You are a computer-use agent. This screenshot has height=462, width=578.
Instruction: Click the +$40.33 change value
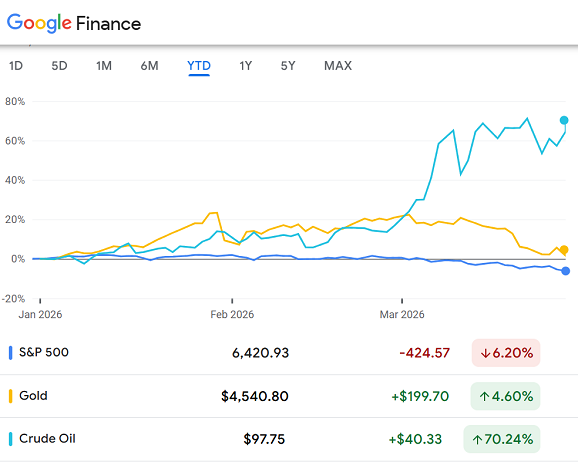point(415,439)
